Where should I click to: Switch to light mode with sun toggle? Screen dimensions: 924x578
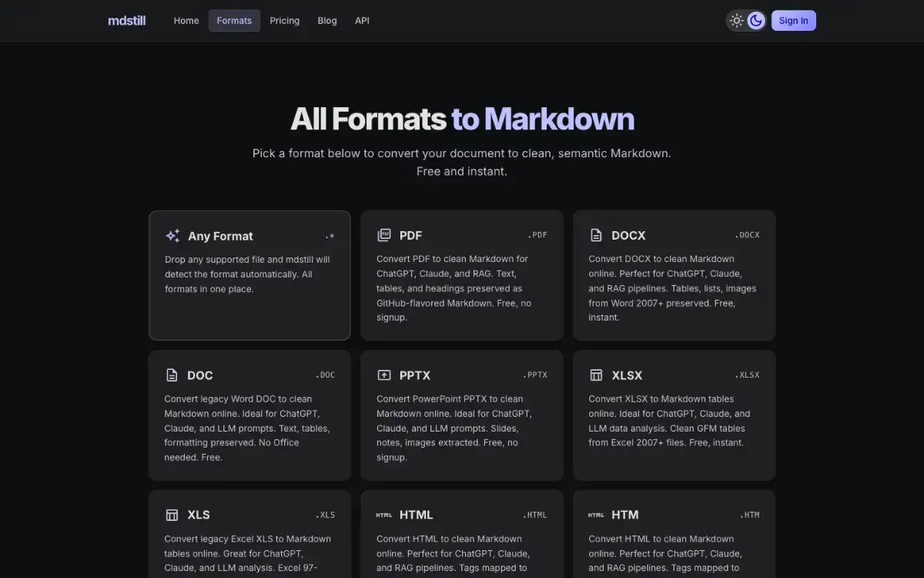(737, 21)
